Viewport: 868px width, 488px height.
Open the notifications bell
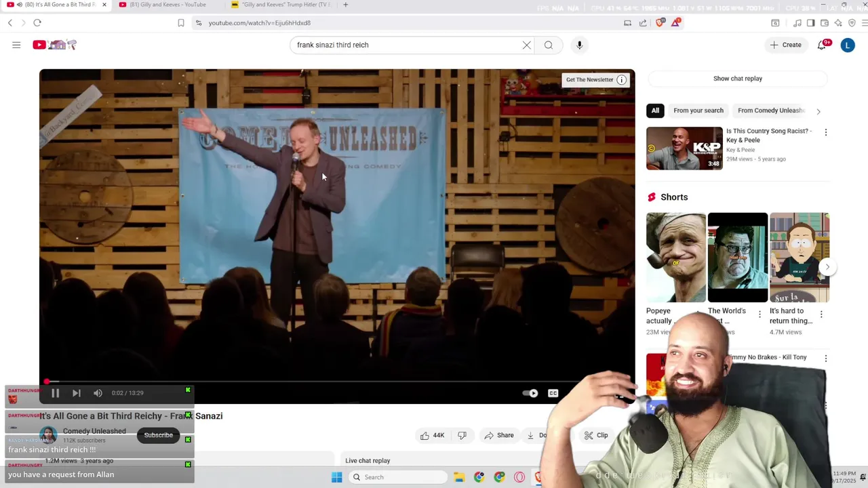[x=822, y=45]
